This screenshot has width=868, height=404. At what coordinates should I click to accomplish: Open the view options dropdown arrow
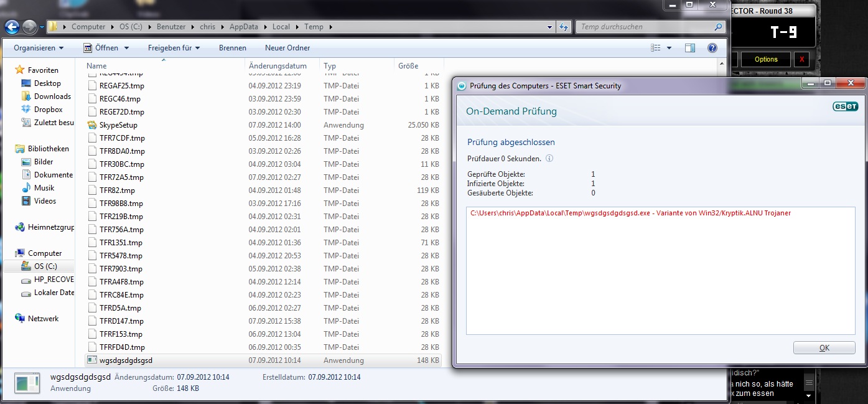click(x=669, y=48)
